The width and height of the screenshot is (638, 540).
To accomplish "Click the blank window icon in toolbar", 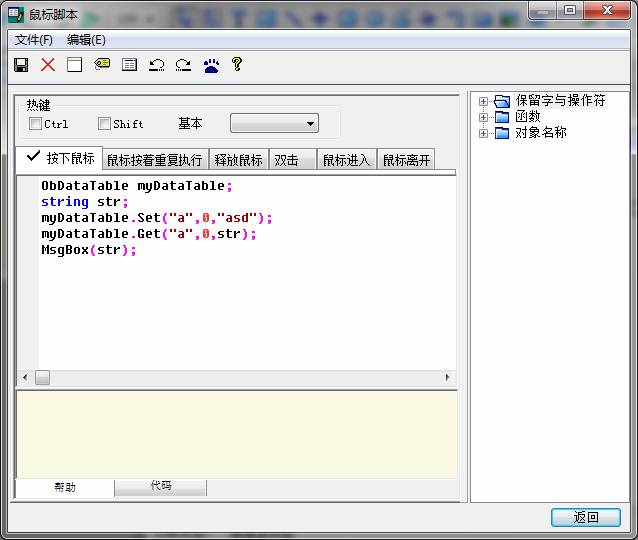I will point(74,65).
